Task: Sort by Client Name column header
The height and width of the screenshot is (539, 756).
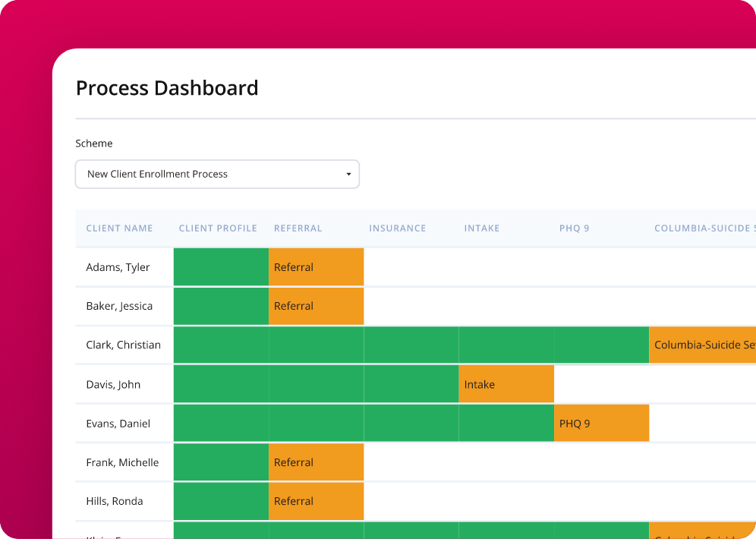Action: click(x=119, y=229)
